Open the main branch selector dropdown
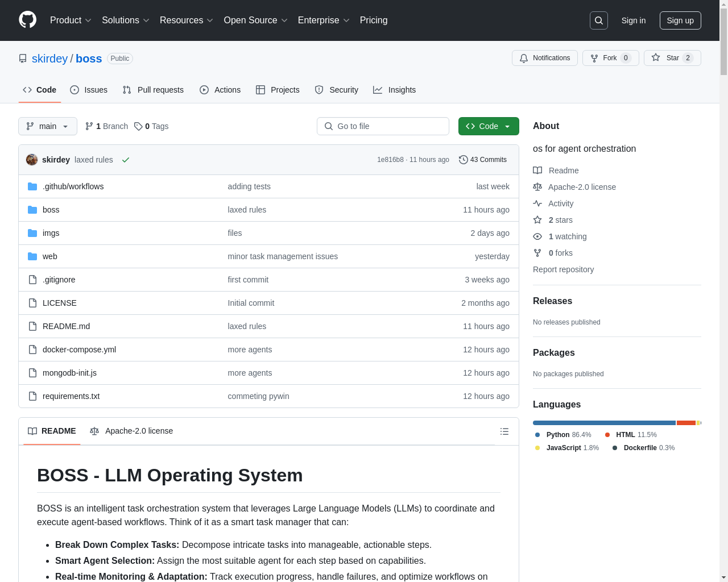Image resolution: width=728 pixels, height=582 pixels. [x=48, y=126]
